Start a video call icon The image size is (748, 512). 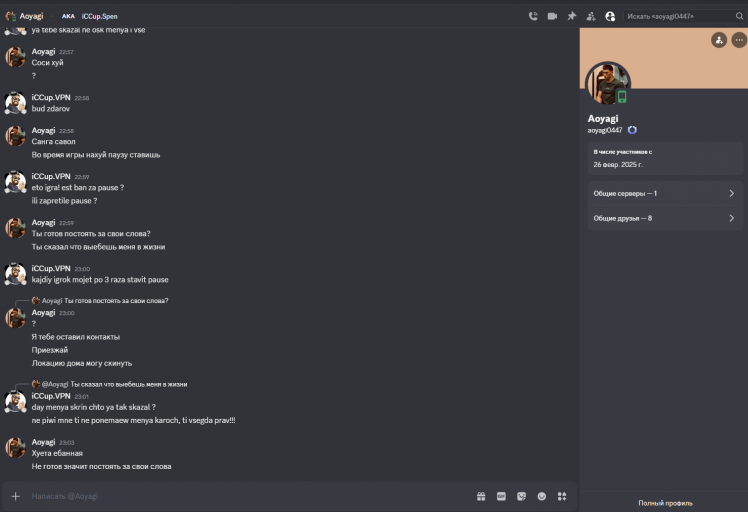point(552,16)
